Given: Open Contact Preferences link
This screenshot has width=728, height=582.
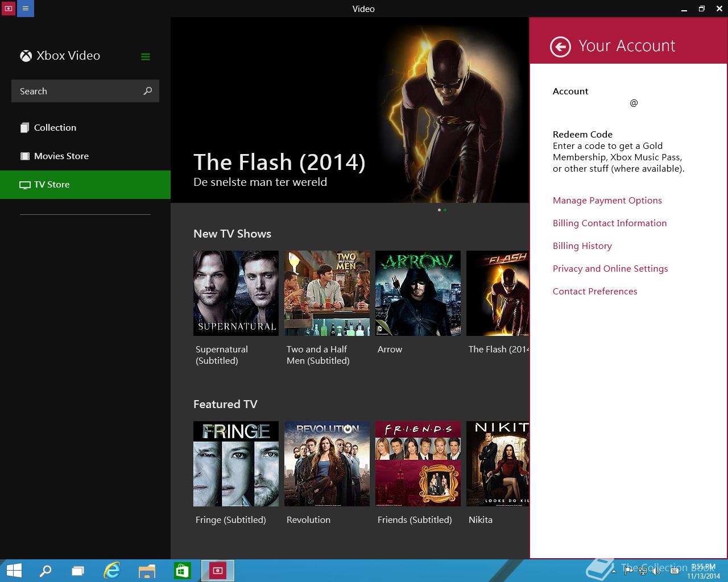Looking at the screenshot, I should pyautogui.click(x=595, y=291).
